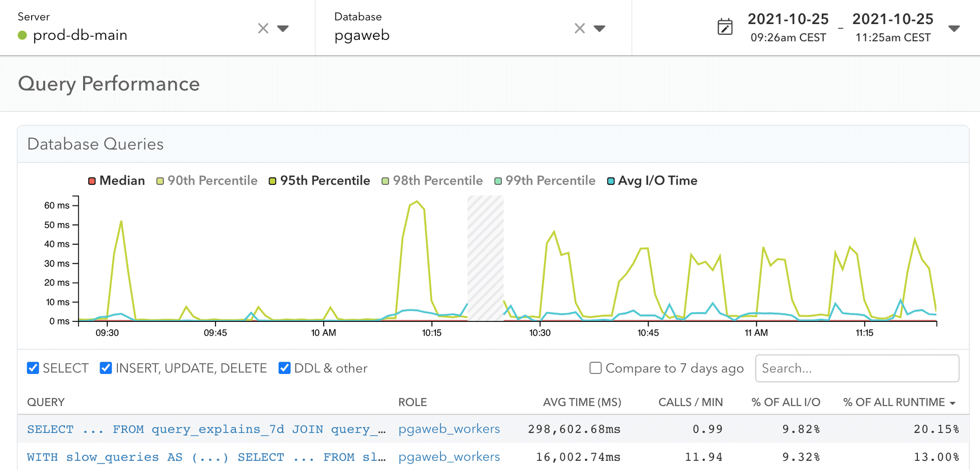Hide the 95th Percentile series
Image resolution: width=980 pixels, height=470 pixels.
coord(319,181)
